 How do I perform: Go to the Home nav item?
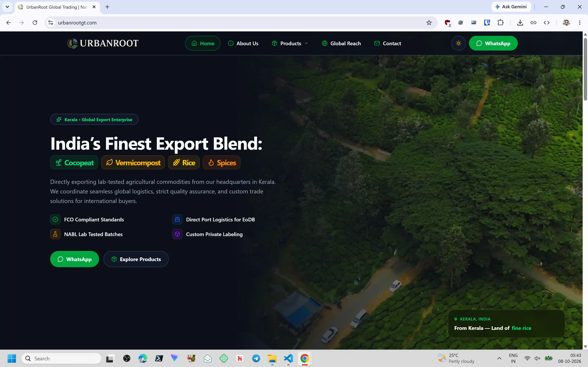202,43
